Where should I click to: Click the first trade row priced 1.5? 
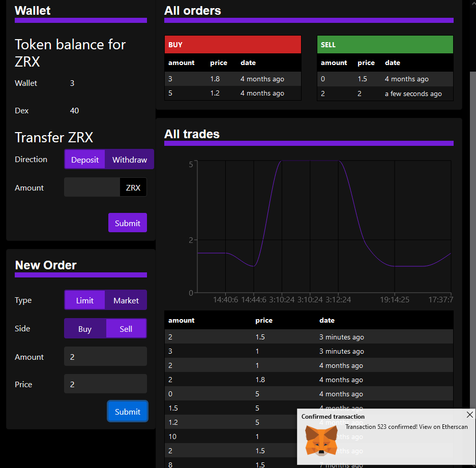(309, 337)
